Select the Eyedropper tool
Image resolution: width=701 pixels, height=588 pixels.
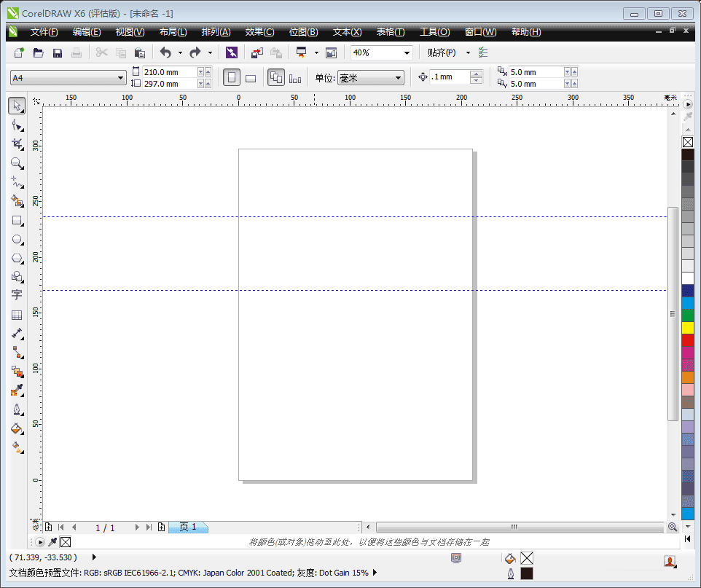coord(17,391)
